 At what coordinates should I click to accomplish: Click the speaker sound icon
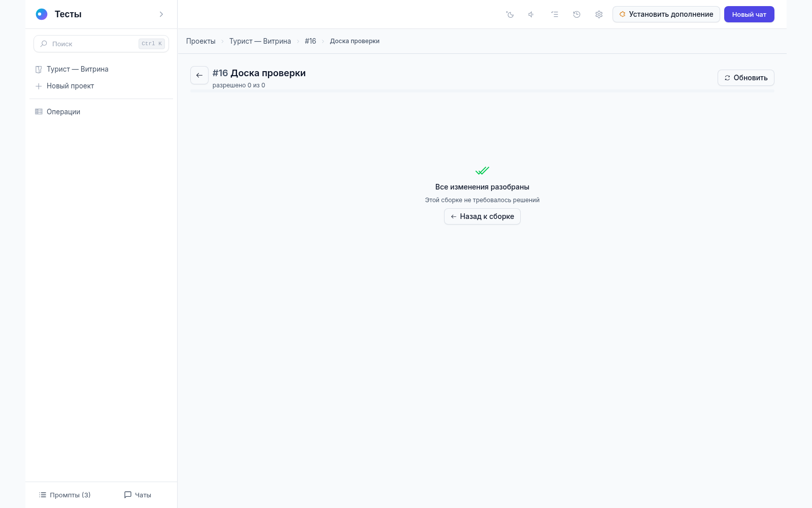(531, 14)
